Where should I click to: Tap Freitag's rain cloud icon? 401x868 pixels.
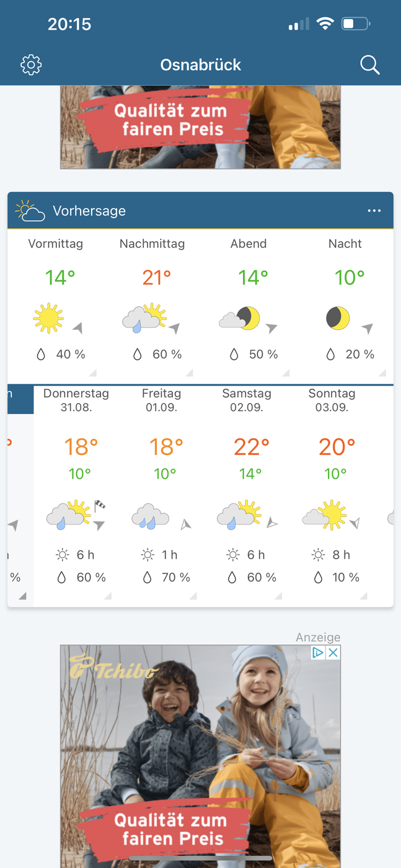pyautogui.click(x=151, y=516)
